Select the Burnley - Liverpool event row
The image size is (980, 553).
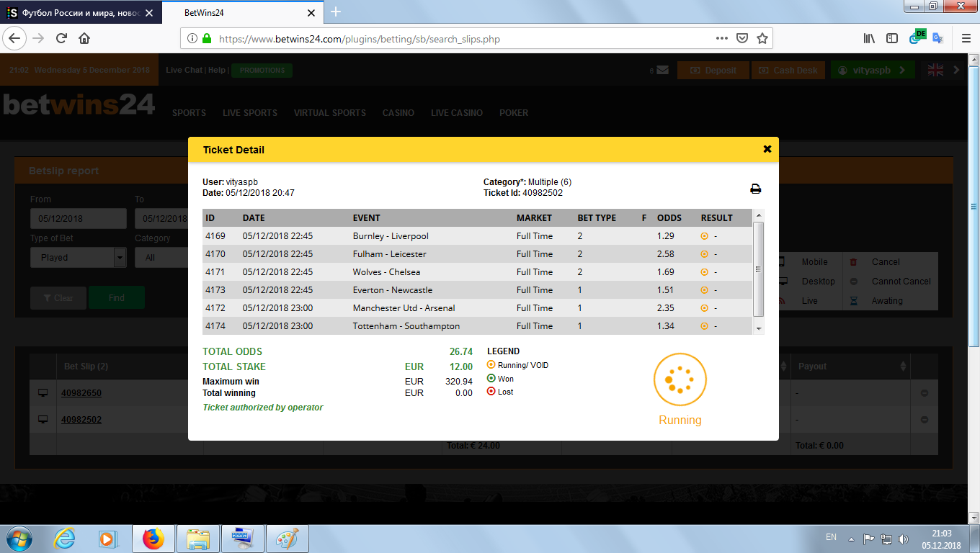click(x=478, y=236)
